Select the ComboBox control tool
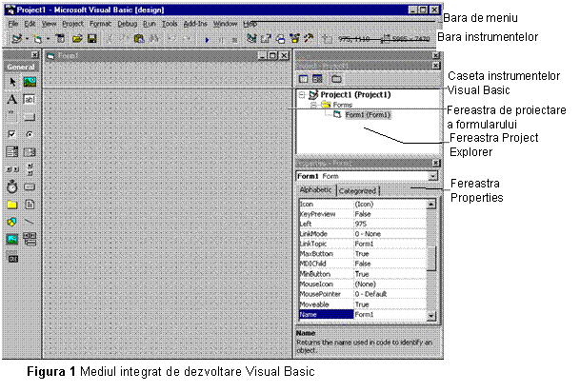 coord(12,152)
